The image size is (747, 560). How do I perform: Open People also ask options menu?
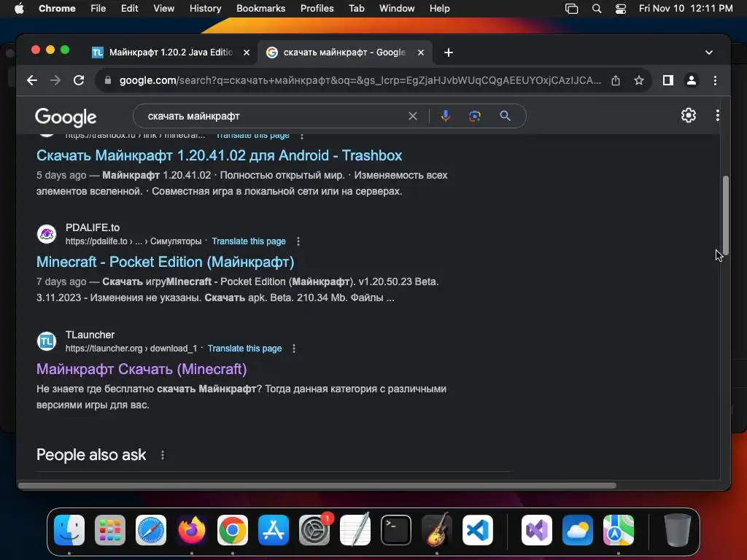point(163,455)
